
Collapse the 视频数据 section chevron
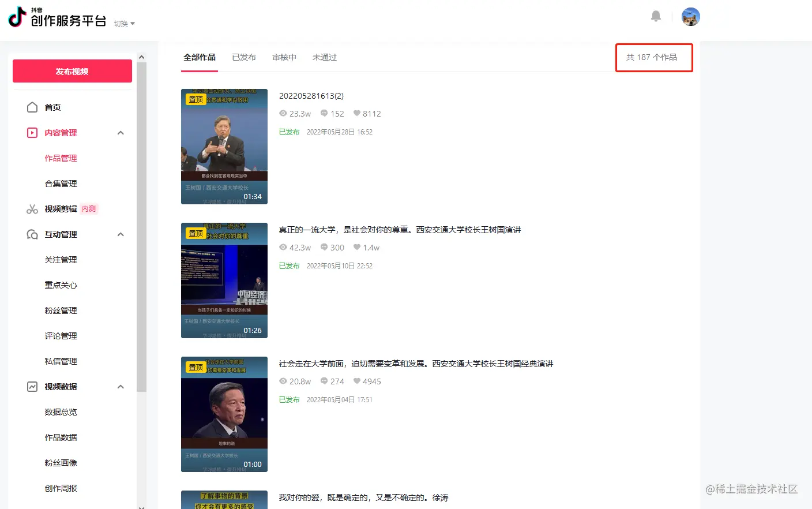click(121, 387)
